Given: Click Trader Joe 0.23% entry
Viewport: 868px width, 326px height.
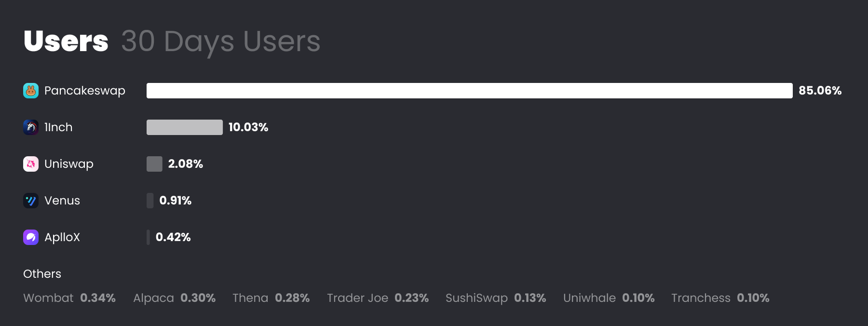Looking at the screenshot, I should click(x=378, y=298).
